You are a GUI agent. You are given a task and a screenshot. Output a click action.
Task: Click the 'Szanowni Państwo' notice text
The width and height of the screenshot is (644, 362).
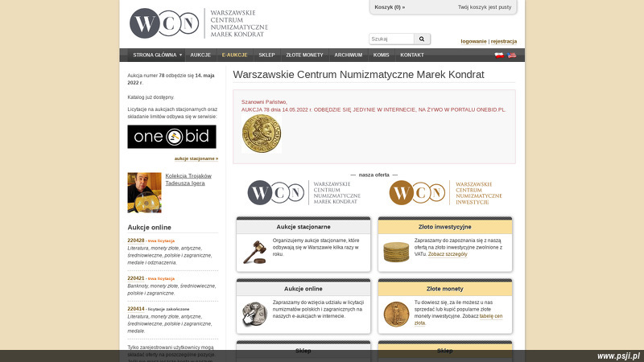tap(264, 102)
